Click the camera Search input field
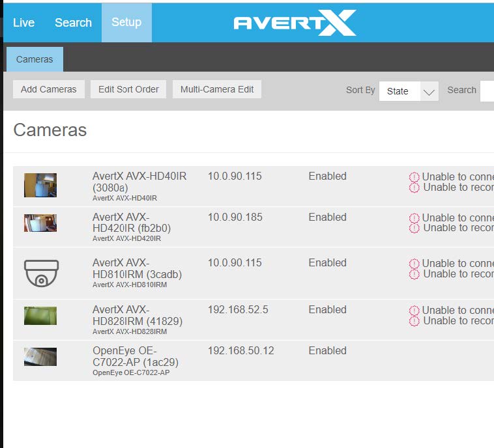 pyautogui.click(x=487, y=91)
